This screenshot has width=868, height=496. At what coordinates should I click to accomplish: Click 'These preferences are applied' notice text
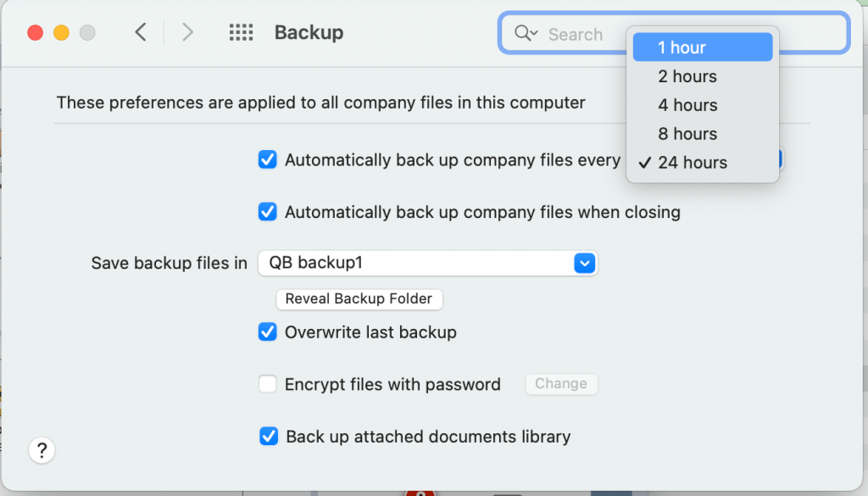click(x=321, y=103)
